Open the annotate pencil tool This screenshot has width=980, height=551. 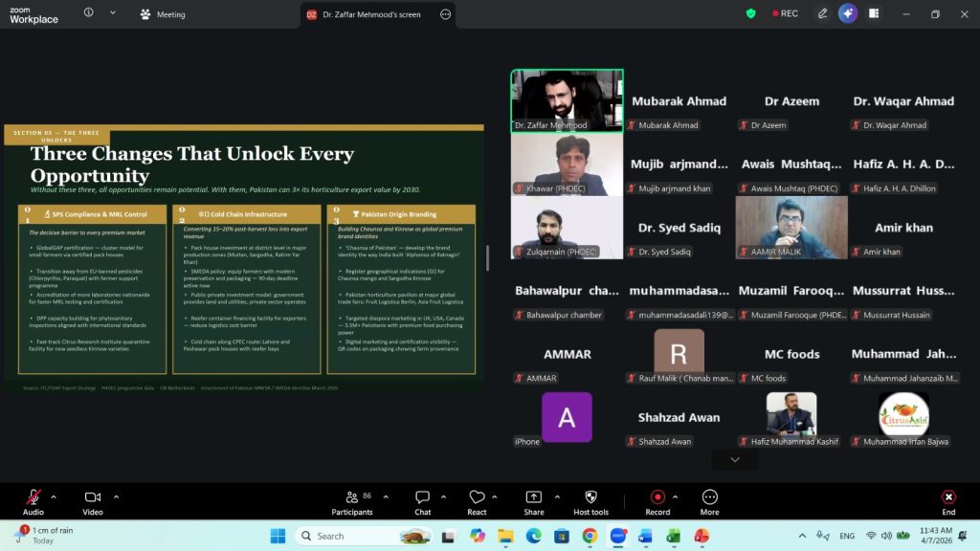click(822, 13)
